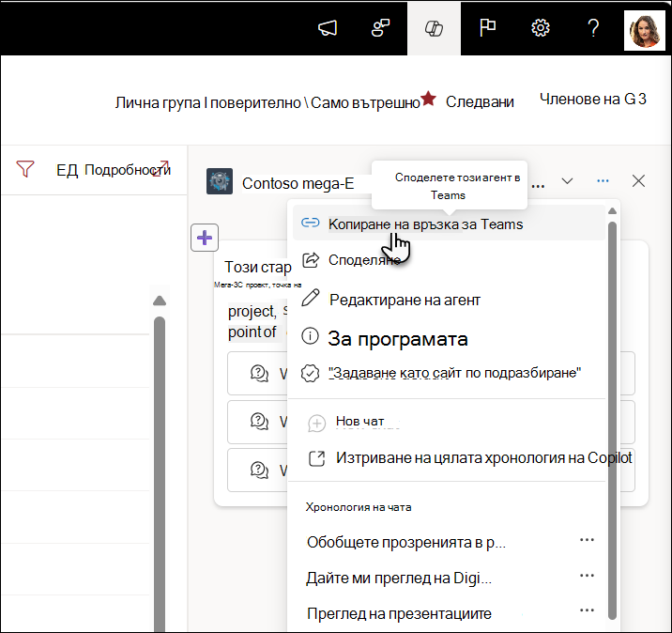This screenshot has height=633, width=672.
Task: Click the Contoso mega-E agent name
Action: 298,183
